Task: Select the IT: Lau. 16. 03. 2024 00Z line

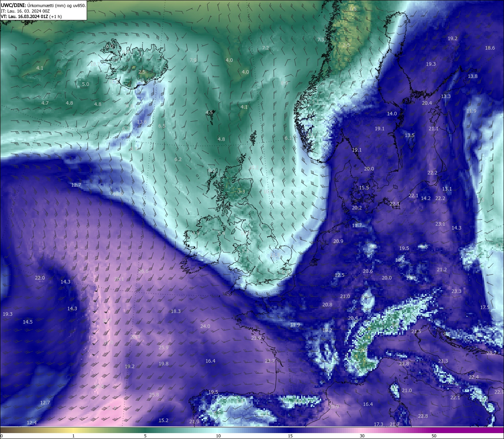Action: click(25, 11)
